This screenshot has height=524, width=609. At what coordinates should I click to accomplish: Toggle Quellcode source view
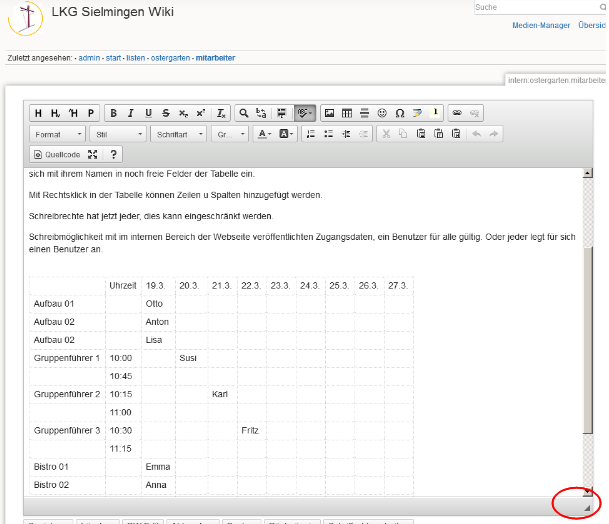point(57,154)
